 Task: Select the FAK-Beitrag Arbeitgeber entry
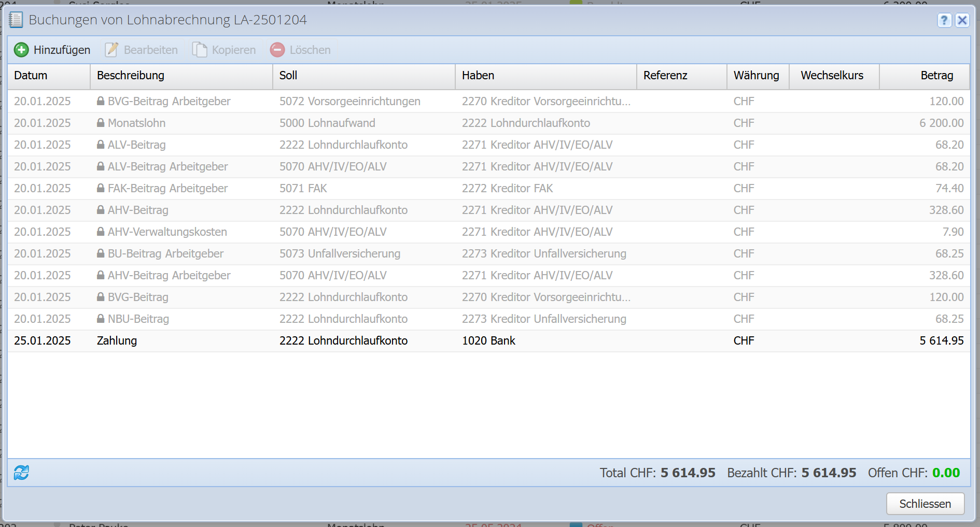pyautogui.click(x=167, y=189)
